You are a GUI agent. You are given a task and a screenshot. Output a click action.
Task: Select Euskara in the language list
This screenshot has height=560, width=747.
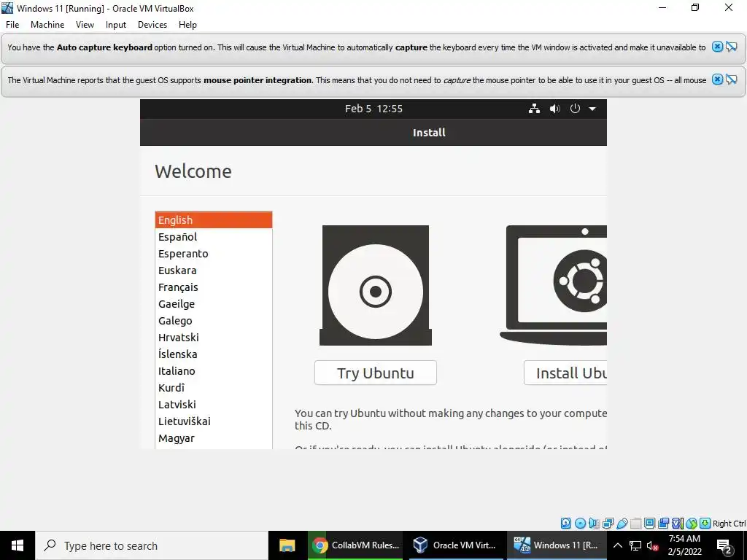click(214, 270)
